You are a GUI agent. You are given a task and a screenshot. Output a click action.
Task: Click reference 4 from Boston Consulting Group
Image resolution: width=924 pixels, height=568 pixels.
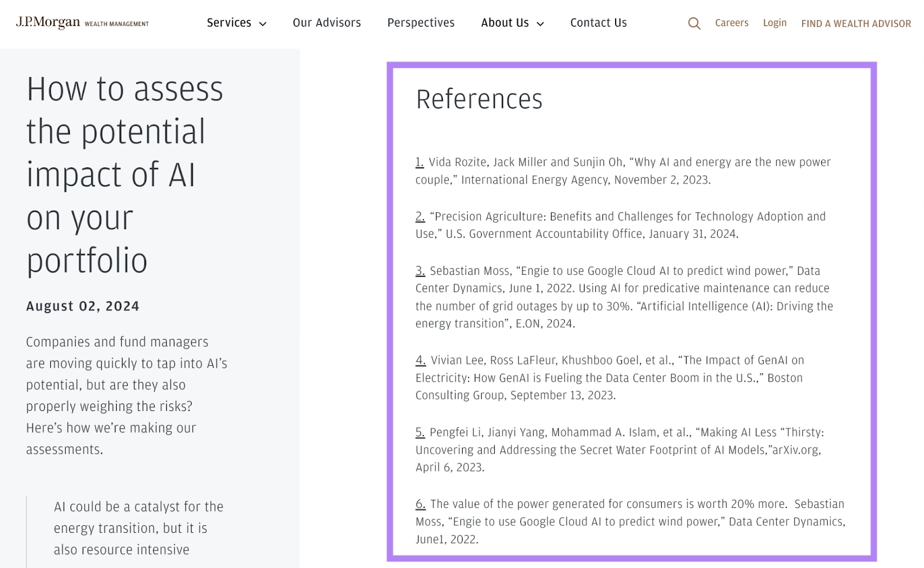tap(419, 360)
